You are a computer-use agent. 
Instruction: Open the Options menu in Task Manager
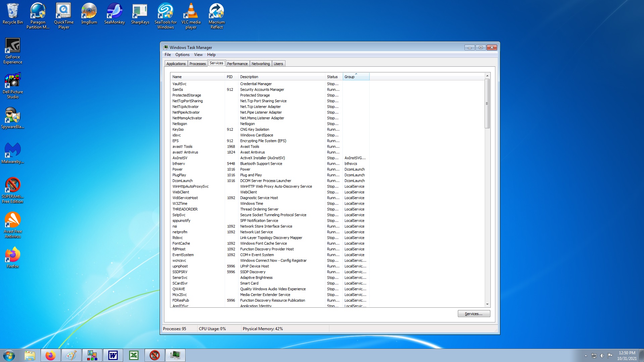[182, 54]
